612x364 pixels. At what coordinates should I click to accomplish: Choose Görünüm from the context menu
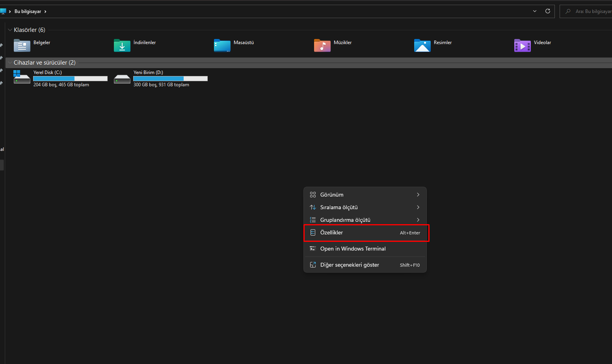(365, 195)
